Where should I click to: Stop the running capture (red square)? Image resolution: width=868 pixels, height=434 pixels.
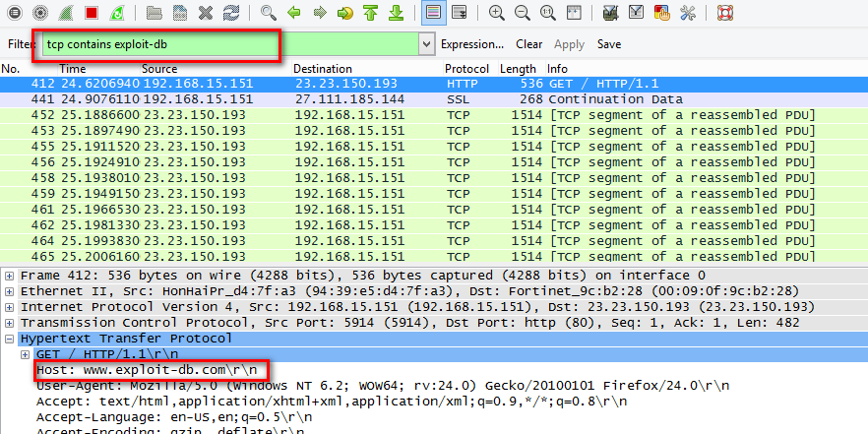92,12
